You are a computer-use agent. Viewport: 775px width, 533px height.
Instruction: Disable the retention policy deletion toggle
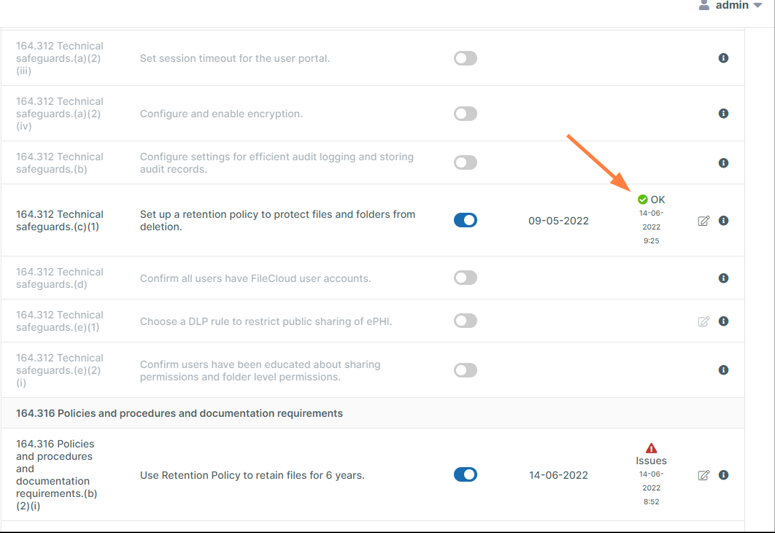click(465, 220)
